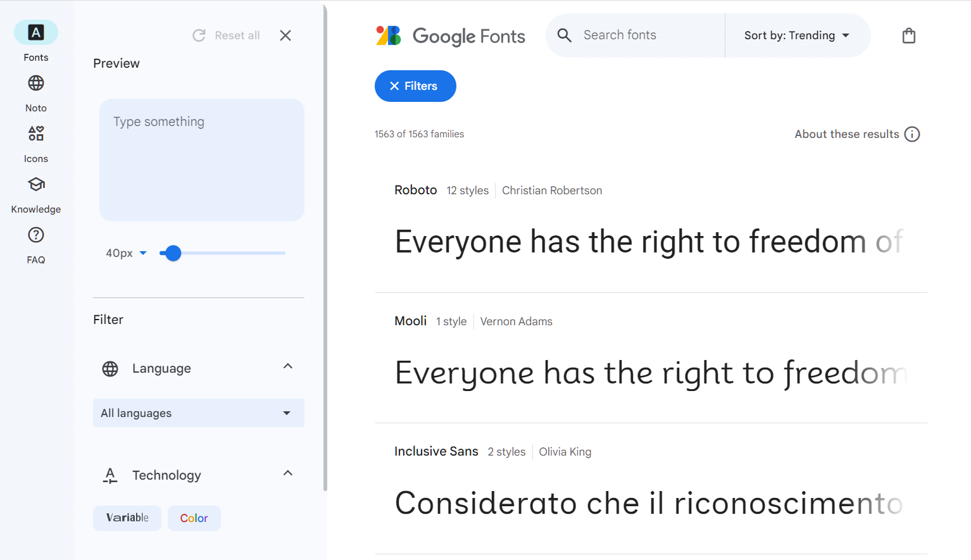Close the filter panel with X

(285, 35)
